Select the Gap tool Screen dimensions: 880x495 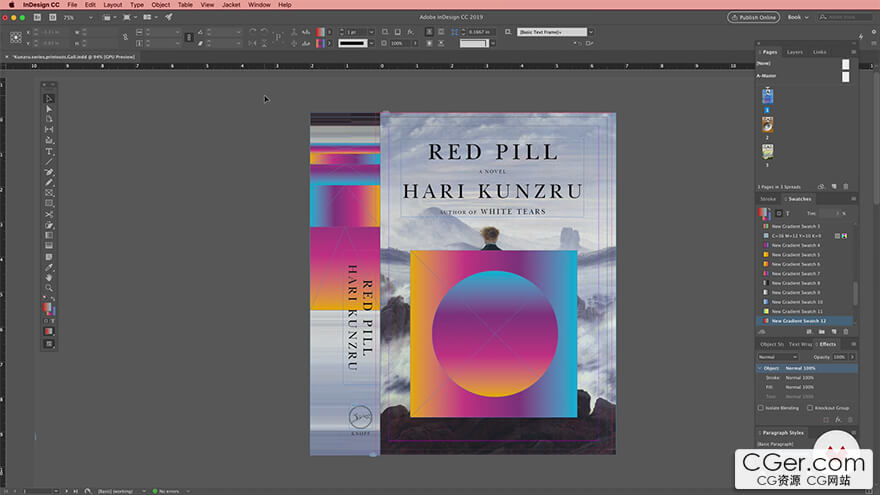pyautogui.click(x=49, y=130)
